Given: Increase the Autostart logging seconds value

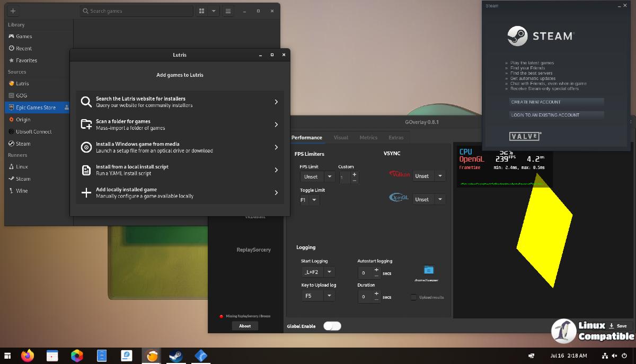Looking at the screenshot, I should coord(376,269).
